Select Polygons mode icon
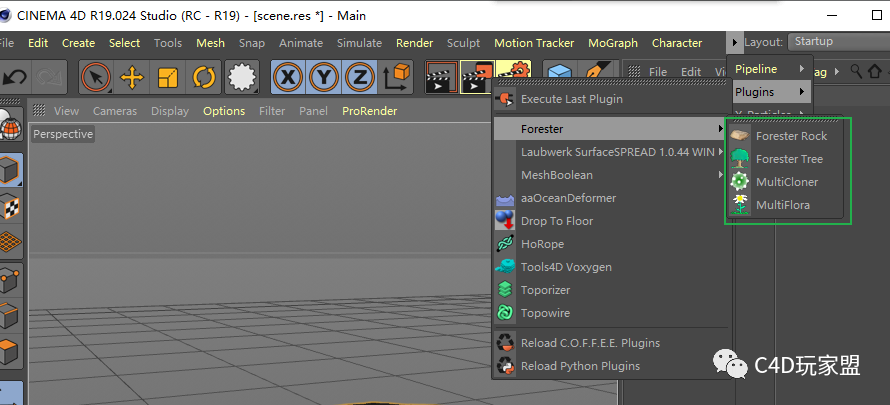 point(10,352)
